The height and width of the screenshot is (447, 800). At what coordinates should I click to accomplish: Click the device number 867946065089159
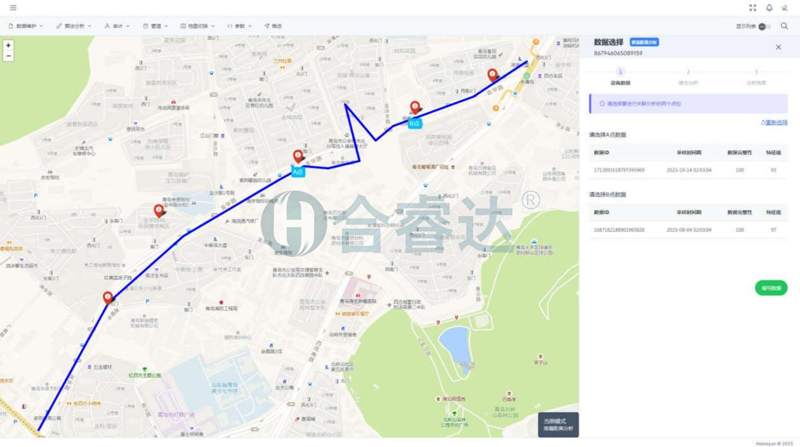618,53
